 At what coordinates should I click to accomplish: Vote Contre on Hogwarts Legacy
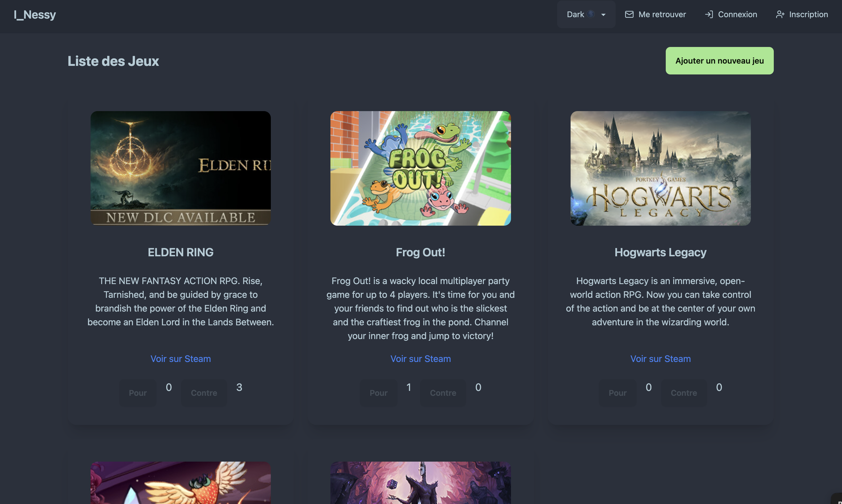point(684,393)
